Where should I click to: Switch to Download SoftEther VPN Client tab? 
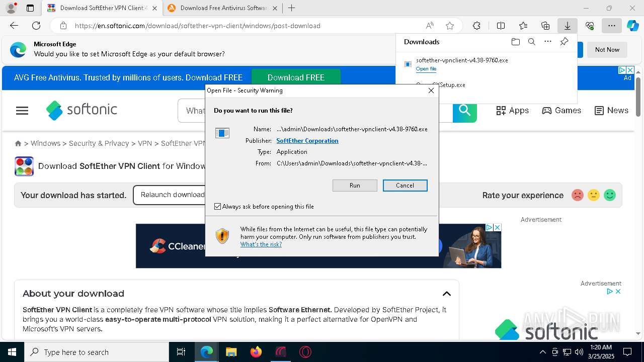tap(102, 8)
